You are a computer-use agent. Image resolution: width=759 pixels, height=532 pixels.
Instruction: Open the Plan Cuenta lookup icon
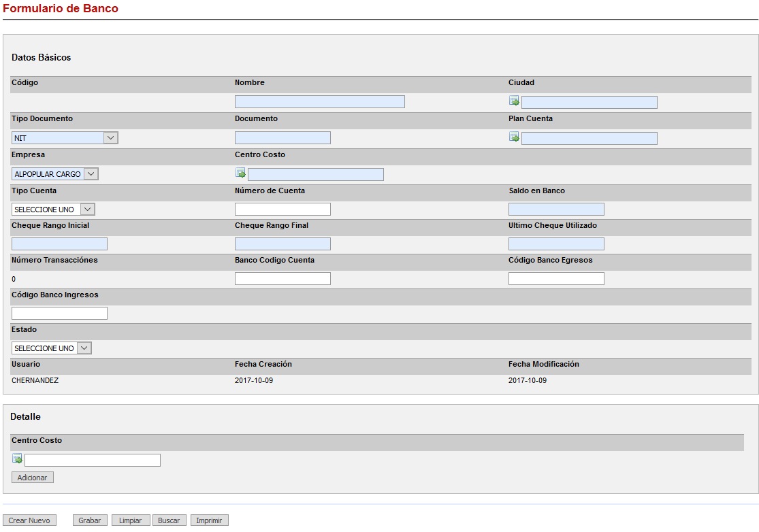coord(514,137)
